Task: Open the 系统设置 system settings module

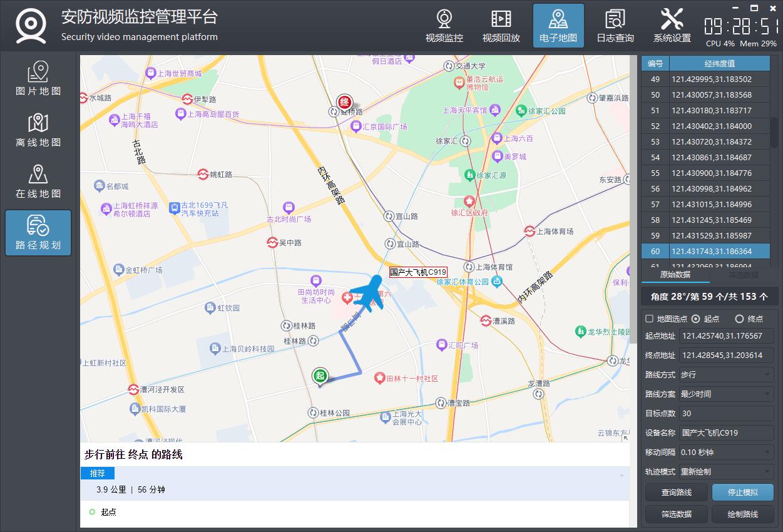Action: [x=672, y=26]
